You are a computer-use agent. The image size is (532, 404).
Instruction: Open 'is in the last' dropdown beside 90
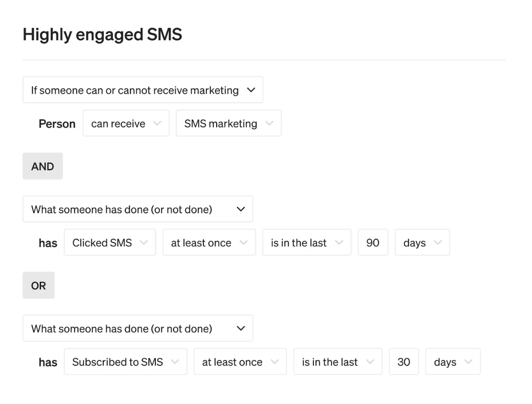(x=306, y=242)
